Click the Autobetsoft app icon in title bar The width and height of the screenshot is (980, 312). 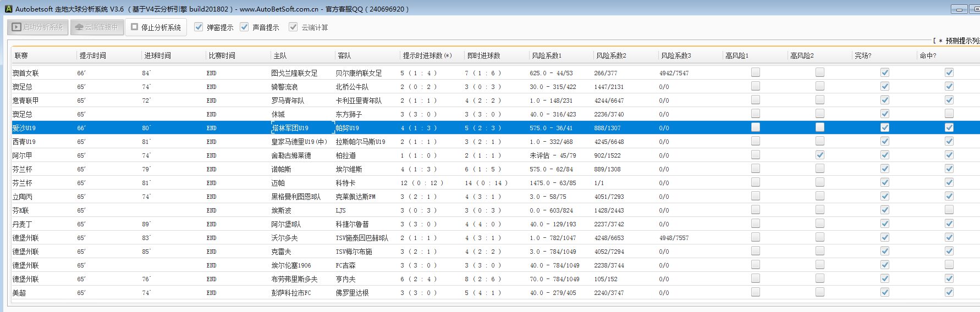coord(8,9)
